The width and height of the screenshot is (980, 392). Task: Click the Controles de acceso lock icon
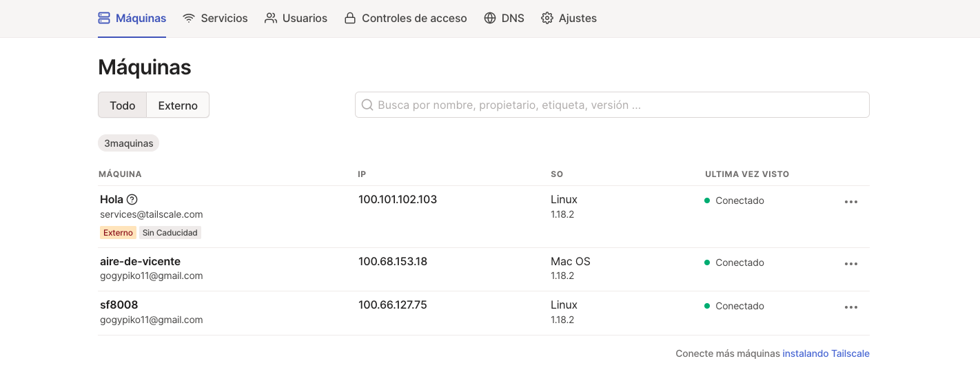[x=350, y=19]
